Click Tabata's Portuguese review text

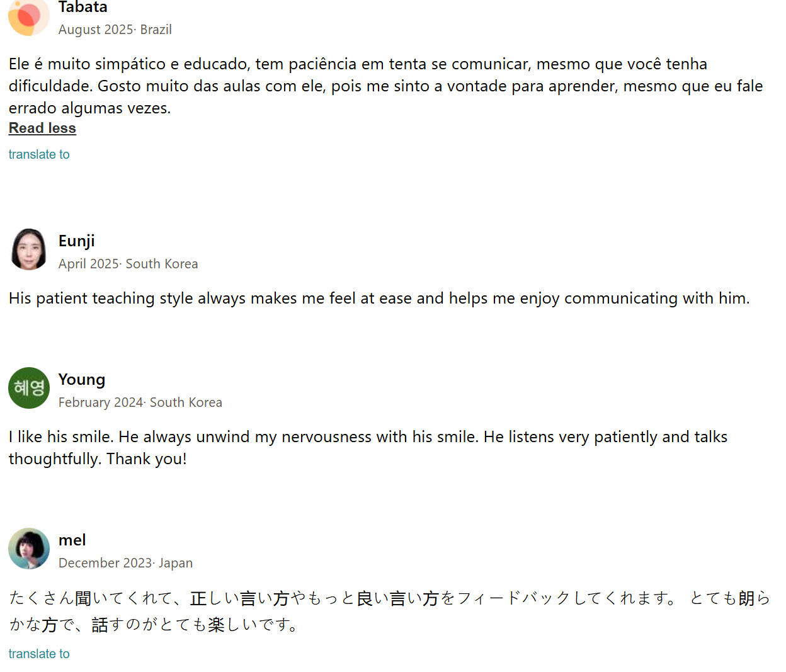(385, 86)
